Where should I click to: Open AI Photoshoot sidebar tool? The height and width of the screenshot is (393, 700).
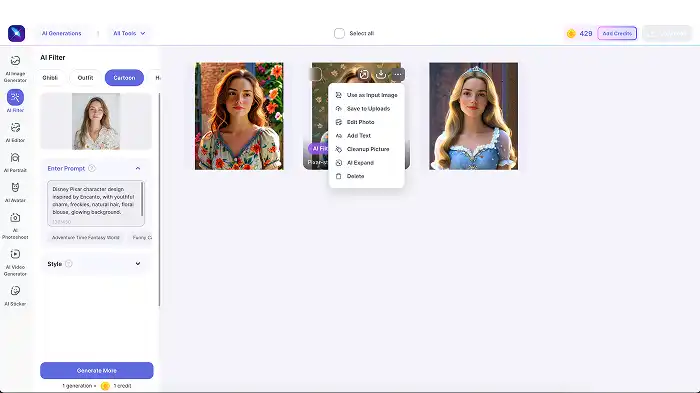click(x=15, y=226)
